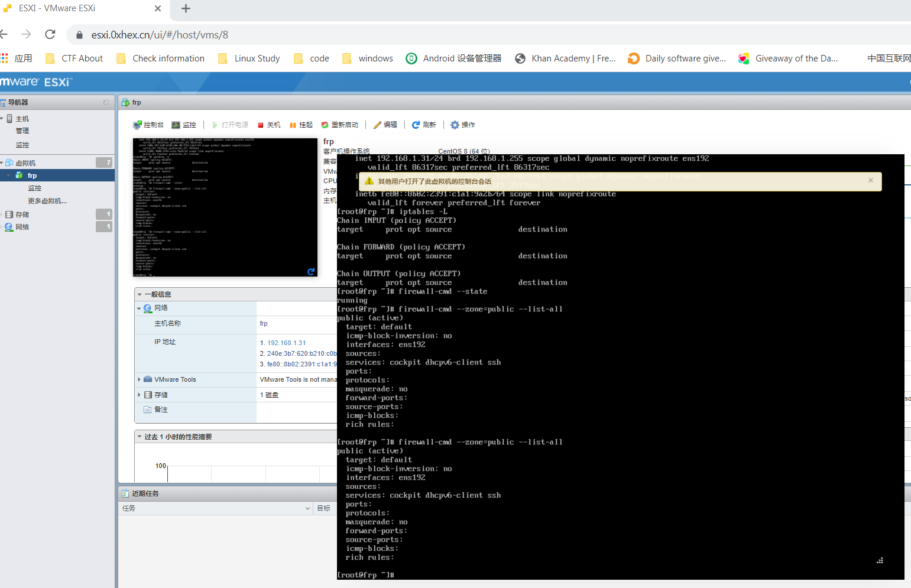Collapse the 过去 1 小时的性能摘要 panel

click(140, 437)
